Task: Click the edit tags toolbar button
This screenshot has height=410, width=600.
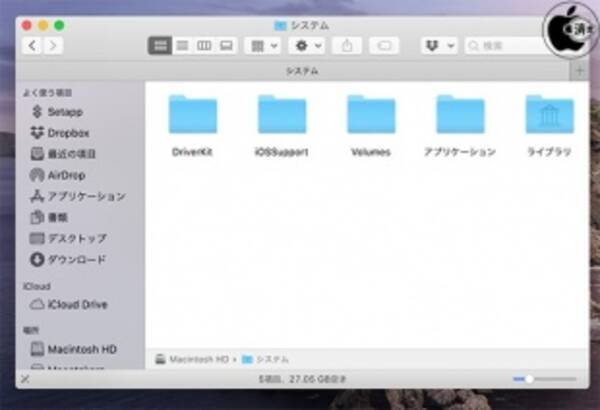Action: coord(384,46)
